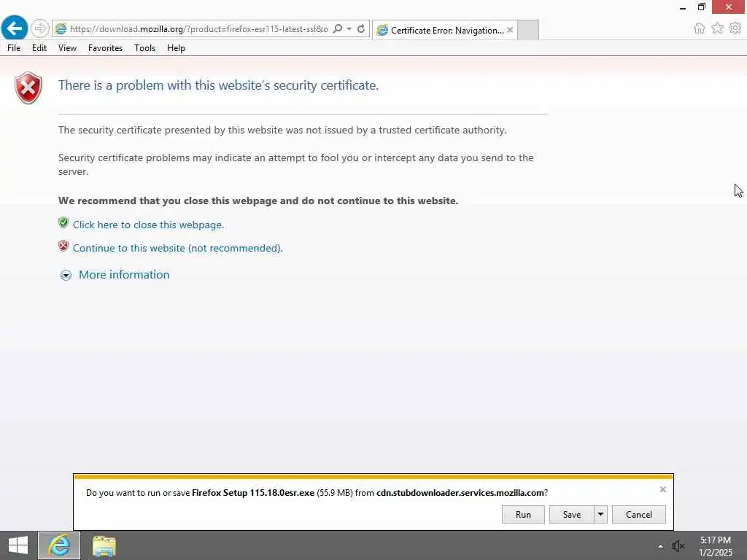Screen dimensions: 747x560
Task: Open the Tools gear icon
Action: coord(735,28)
